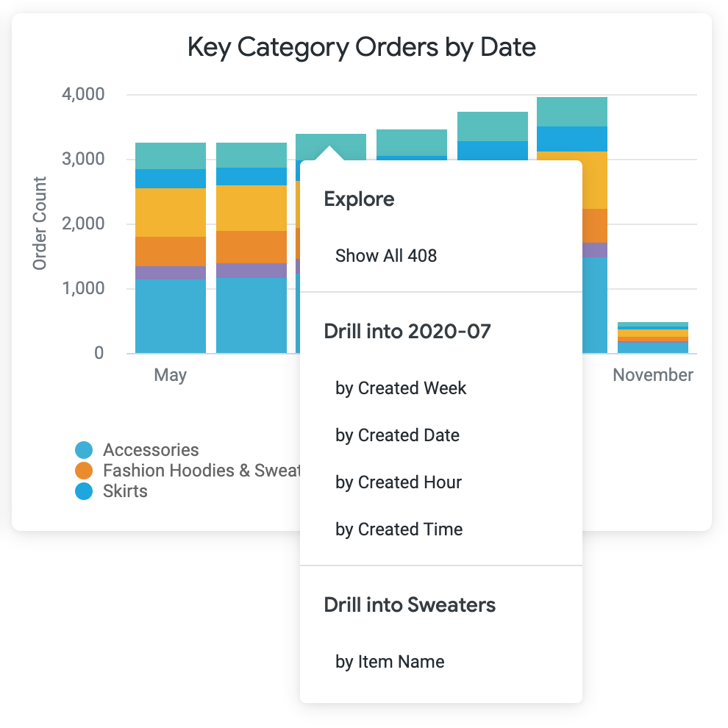
Task: Drill into 2020-07 by Created Week
Action: 401,388
